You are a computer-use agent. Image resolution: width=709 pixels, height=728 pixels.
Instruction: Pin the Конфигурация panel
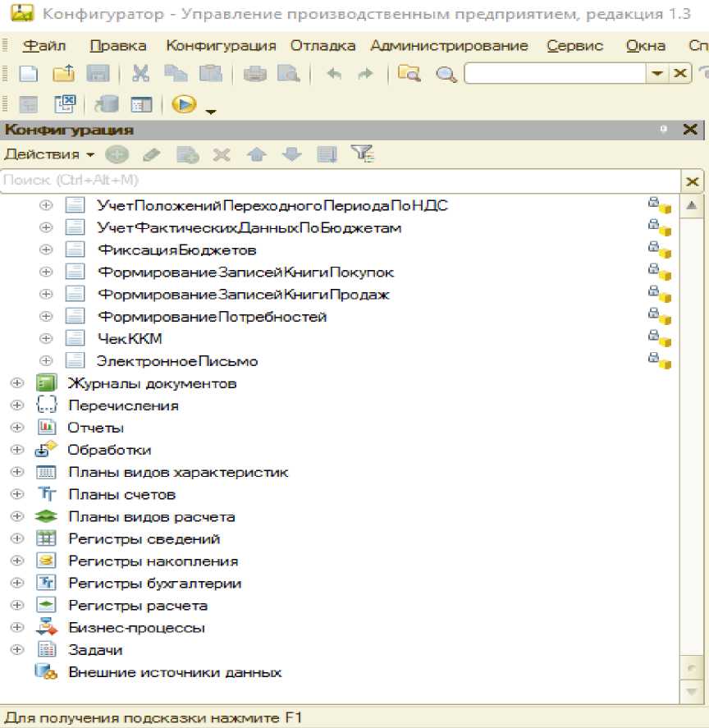point(664,129)
